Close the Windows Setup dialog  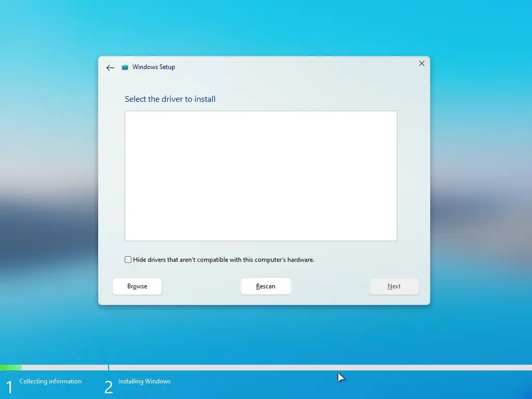(422, 63)
